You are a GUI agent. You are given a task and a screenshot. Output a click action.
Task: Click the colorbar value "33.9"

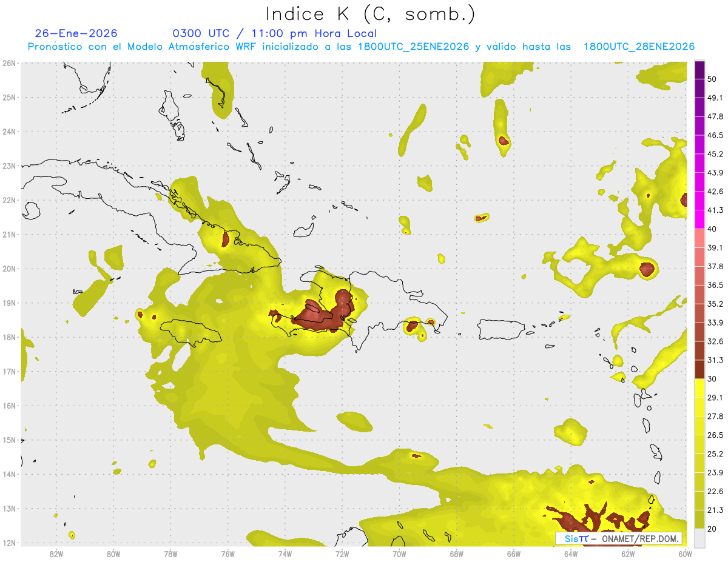coord(715,323)
